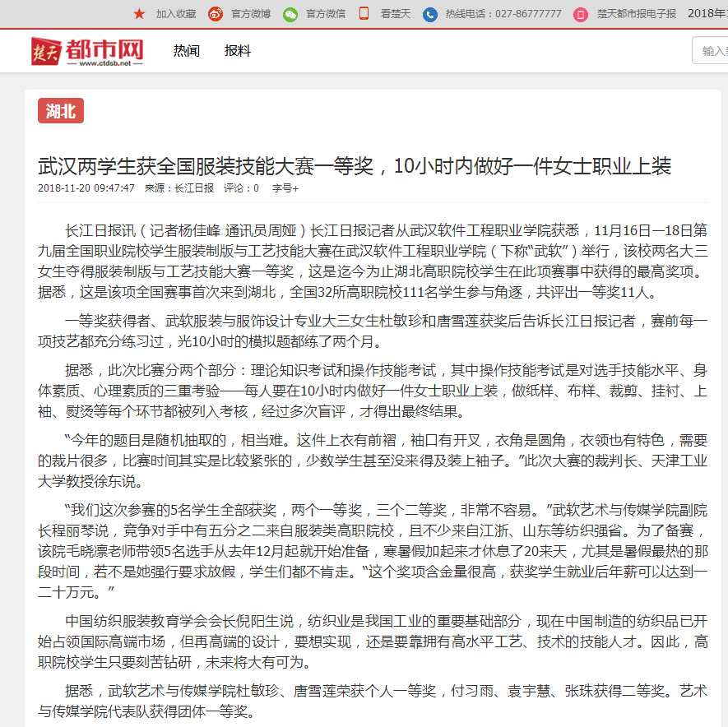The image size is (728, 727).
Task: Open the 热闻 navigation tab
Action: [x=187, y=51]
